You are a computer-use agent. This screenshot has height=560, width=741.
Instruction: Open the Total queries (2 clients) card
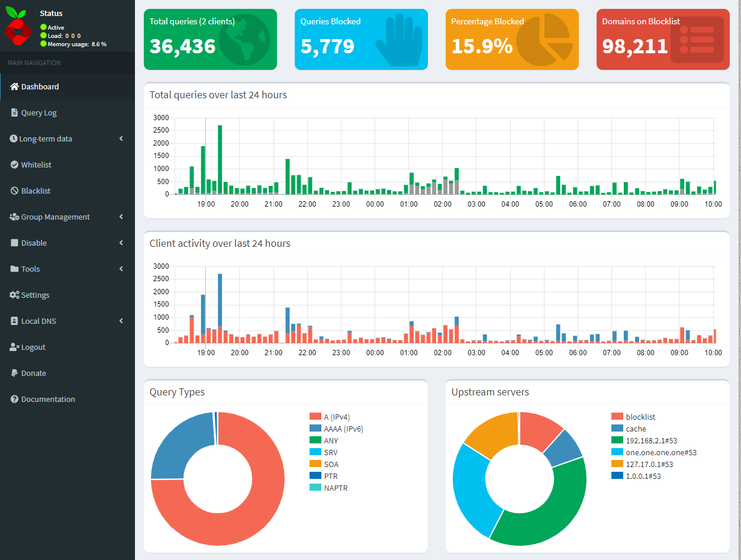coord(210,39)
